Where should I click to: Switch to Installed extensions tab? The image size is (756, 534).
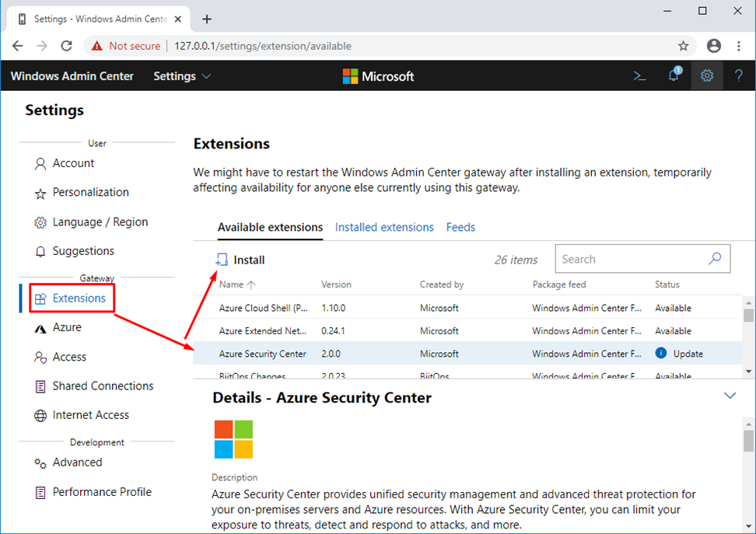click(384, 228)
